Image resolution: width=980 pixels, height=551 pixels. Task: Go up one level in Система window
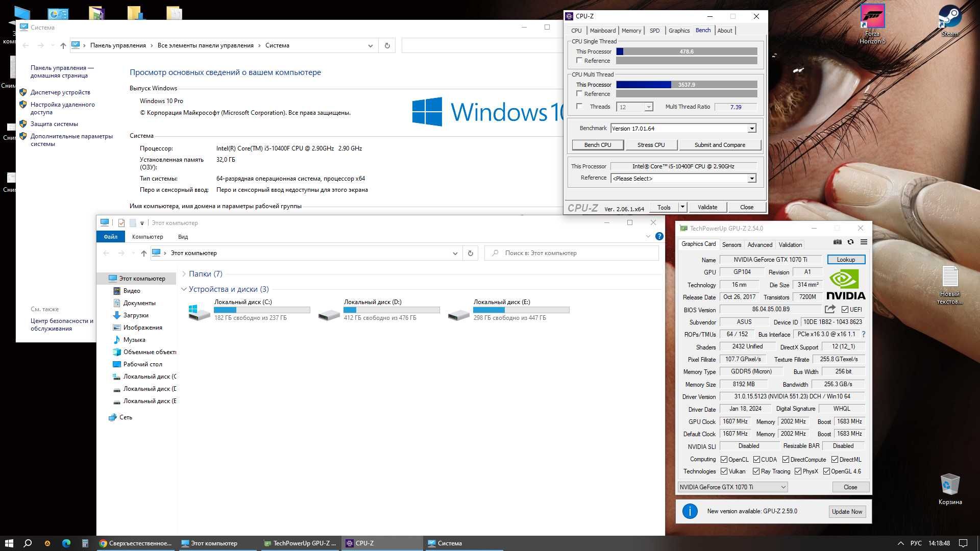[63, 45]
